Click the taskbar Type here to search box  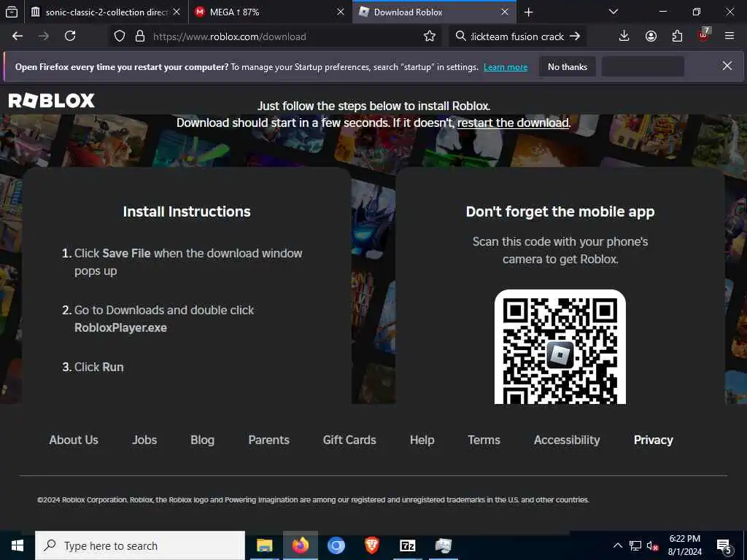[140, 545]
